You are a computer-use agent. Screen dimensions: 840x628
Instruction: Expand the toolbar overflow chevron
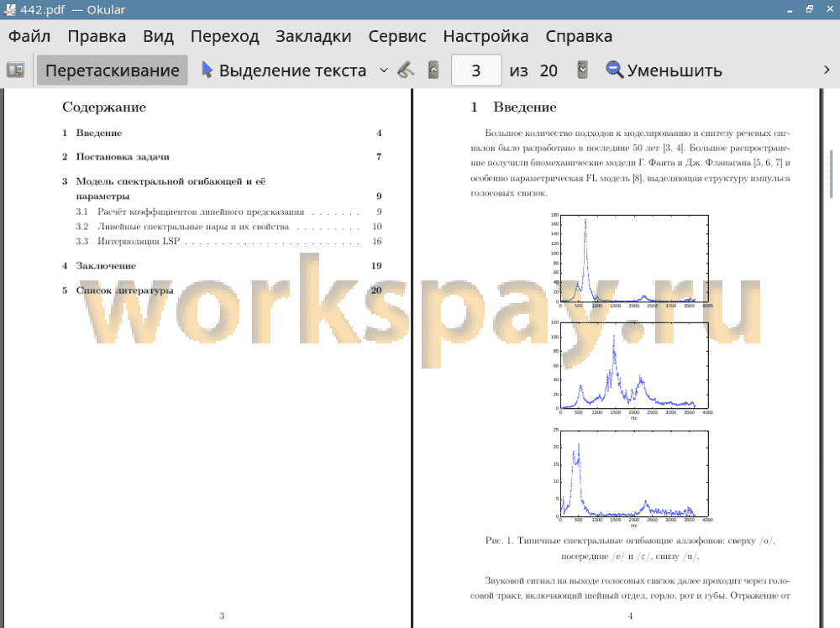click(x=827, y=71)
